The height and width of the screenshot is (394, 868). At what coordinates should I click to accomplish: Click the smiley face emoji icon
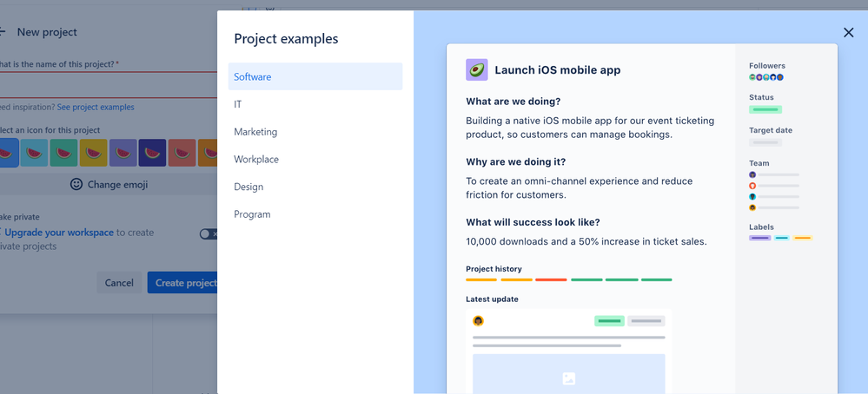pyautogui.click(x=76, y=185)
